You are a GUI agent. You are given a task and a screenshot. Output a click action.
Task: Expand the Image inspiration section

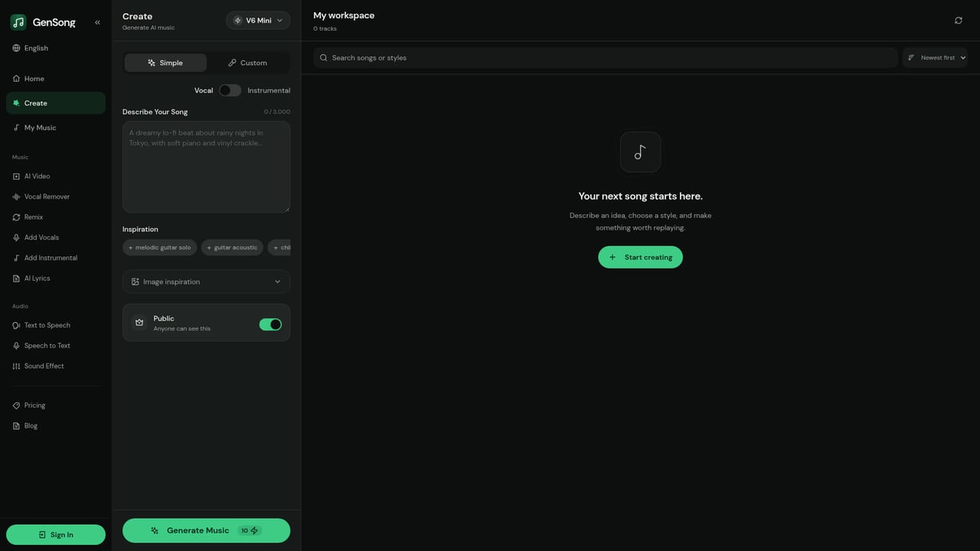[206, 282]
